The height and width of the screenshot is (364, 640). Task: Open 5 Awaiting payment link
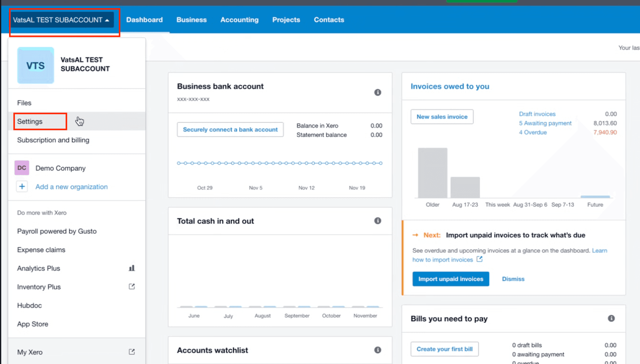coord(545,123)
